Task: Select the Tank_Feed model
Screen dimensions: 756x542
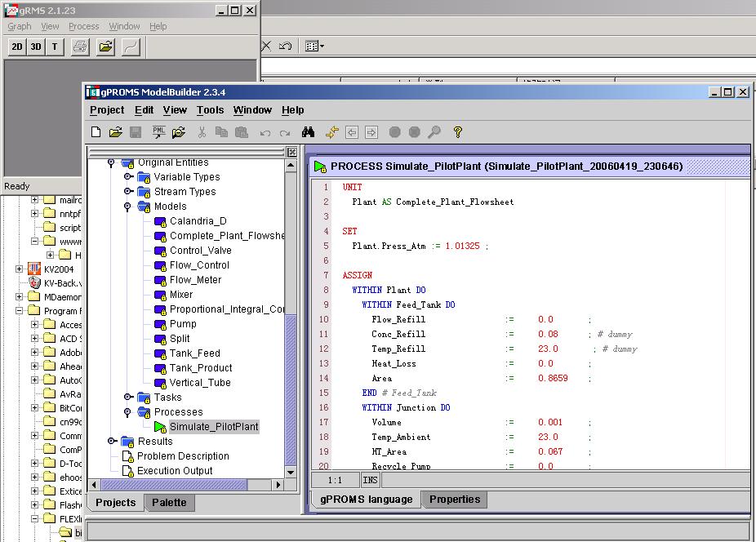Action: pyautogui.click(x=195, y=353)
